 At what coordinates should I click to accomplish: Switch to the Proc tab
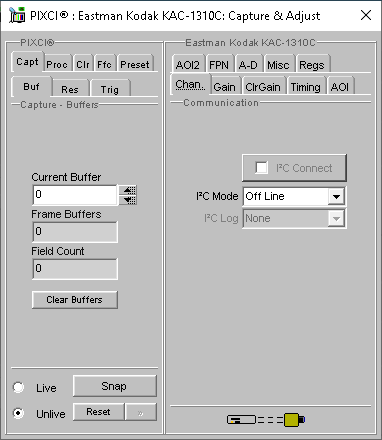coord(57,64)
